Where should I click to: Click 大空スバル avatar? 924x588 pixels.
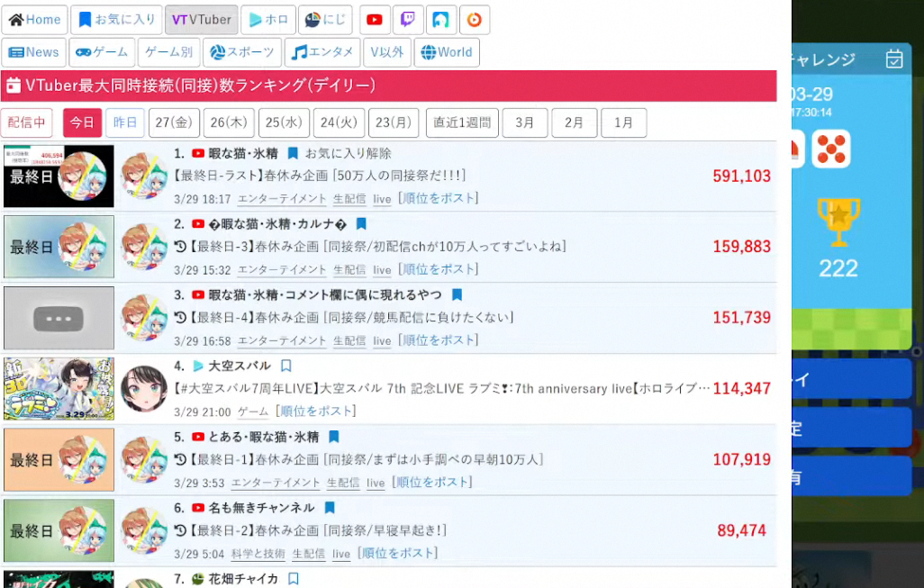tap(144, 389)
